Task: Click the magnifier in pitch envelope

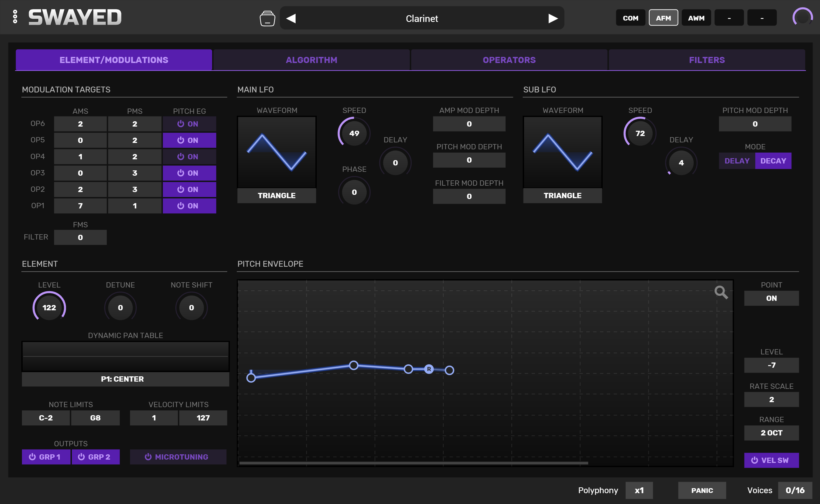Action: click(x=721, y=292)
